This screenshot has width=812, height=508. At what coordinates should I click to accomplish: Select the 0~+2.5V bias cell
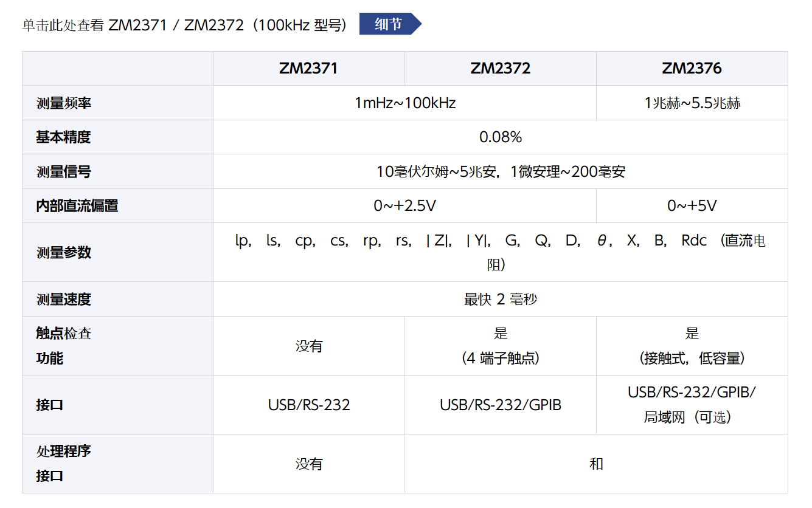point(404,206)
